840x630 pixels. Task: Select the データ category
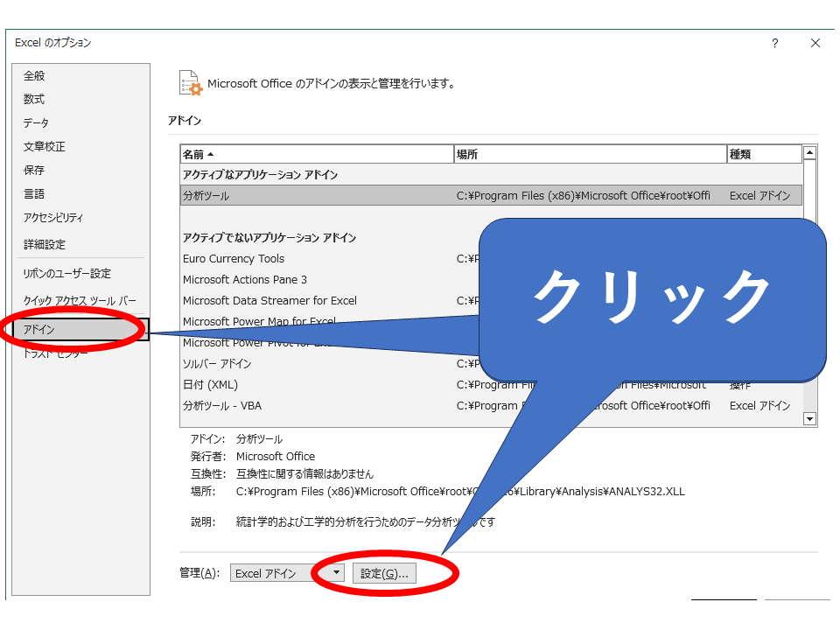pyautogui.click(x=36, y=123)
